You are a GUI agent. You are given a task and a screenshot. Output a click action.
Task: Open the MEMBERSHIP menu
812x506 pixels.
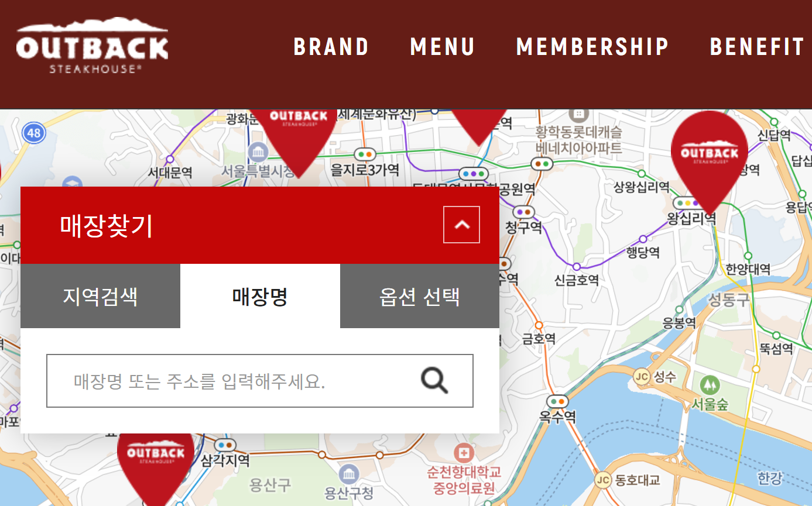click(x=592, y=47)
